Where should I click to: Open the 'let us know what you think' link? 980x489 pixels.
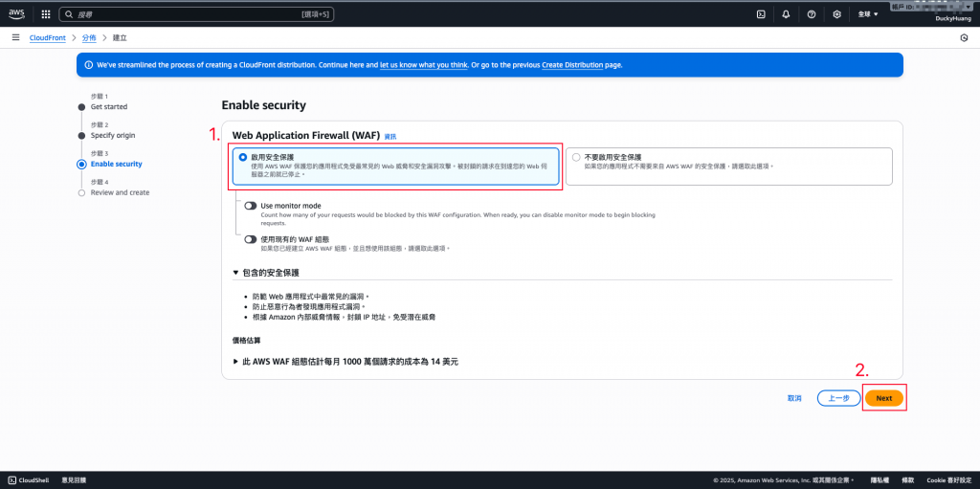[x=424, y=64]
